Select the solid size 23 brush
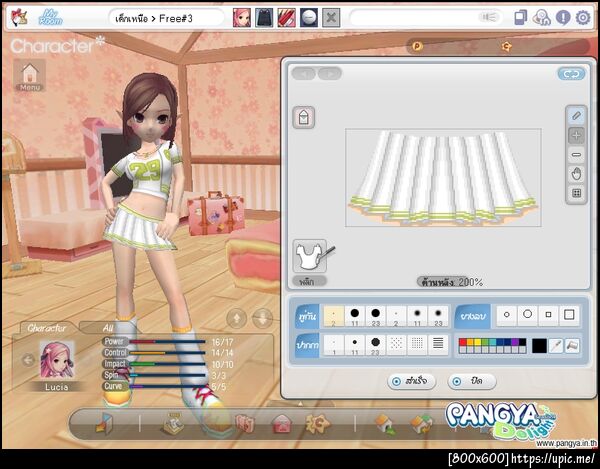The width and height of the screenshot is (600, 469). (x=375, y=316)
